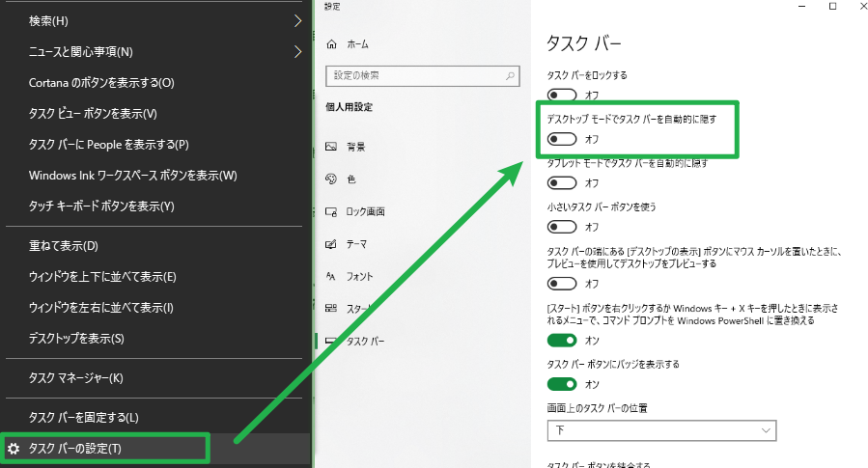Click the テーマ icon in sidebar

point(331,244)
